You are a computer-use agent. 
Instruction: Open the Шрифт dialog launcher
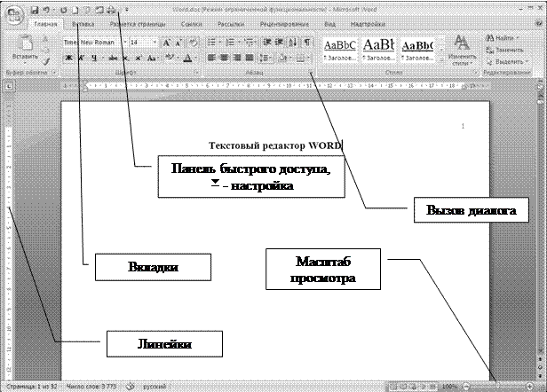coord(197,73)
